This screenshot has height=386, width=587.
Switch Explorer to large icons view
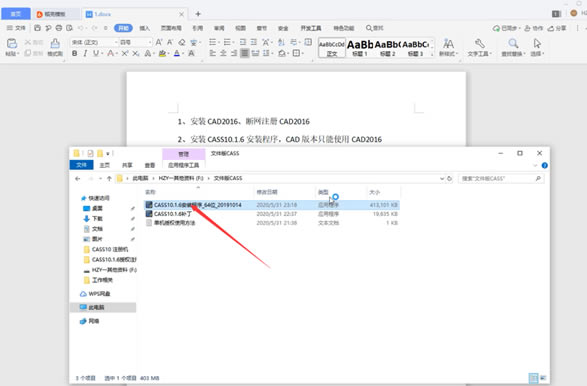coord(543,378)
